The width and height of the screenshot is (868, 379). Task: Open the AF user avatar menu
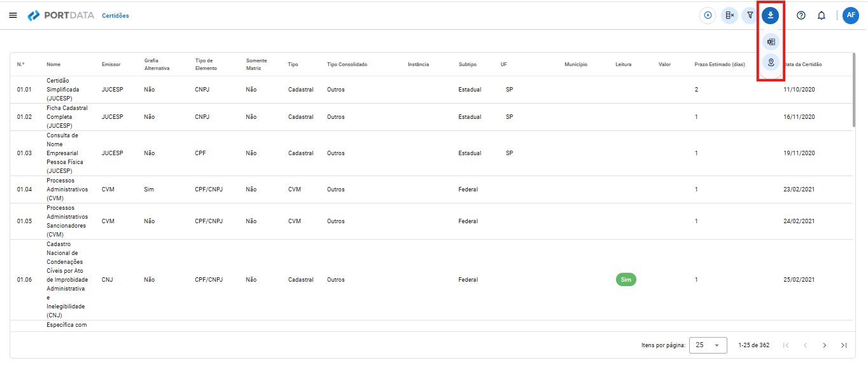851,15
